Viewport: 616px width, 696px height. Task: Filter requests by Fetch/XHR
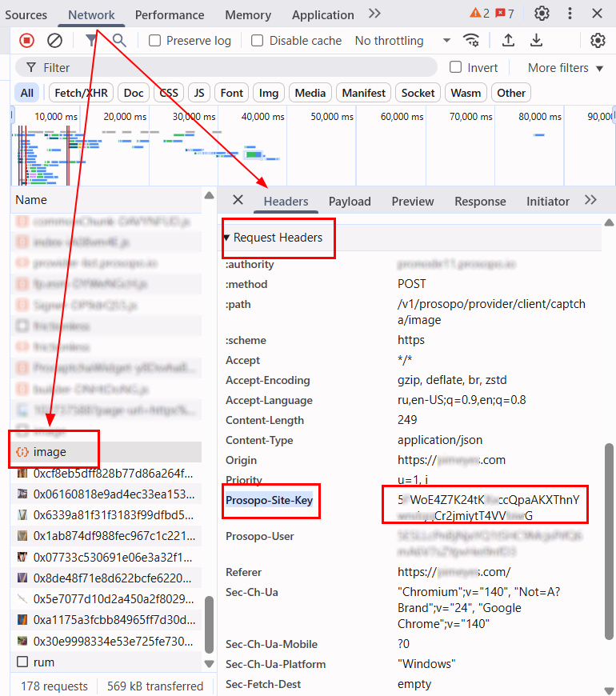81,93
